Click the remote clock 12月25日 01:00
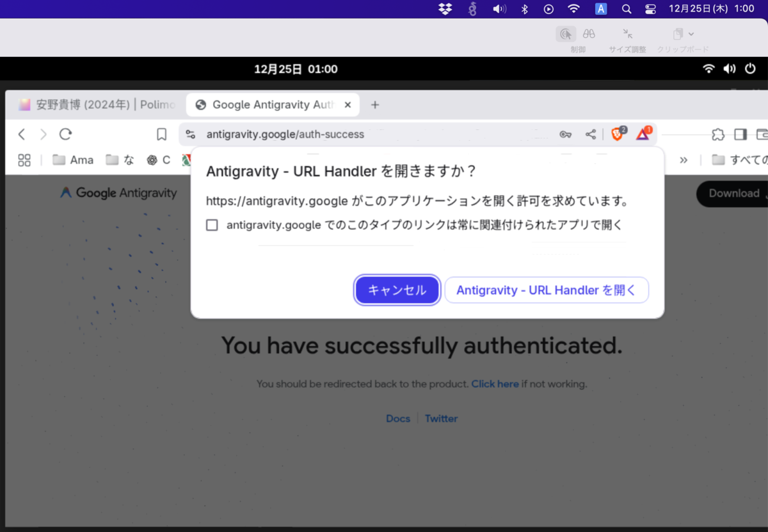This screenshot has height=532, width=768. click(x=296, y=69)
